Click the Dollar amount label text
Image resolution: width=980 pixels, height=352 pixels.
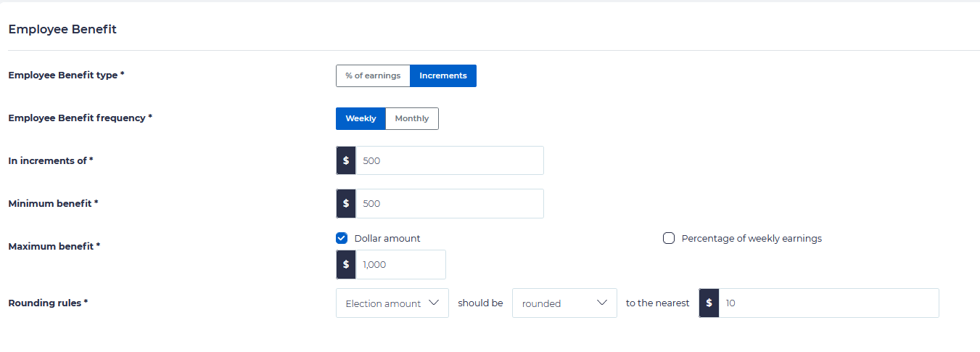(x=387, y=238)
